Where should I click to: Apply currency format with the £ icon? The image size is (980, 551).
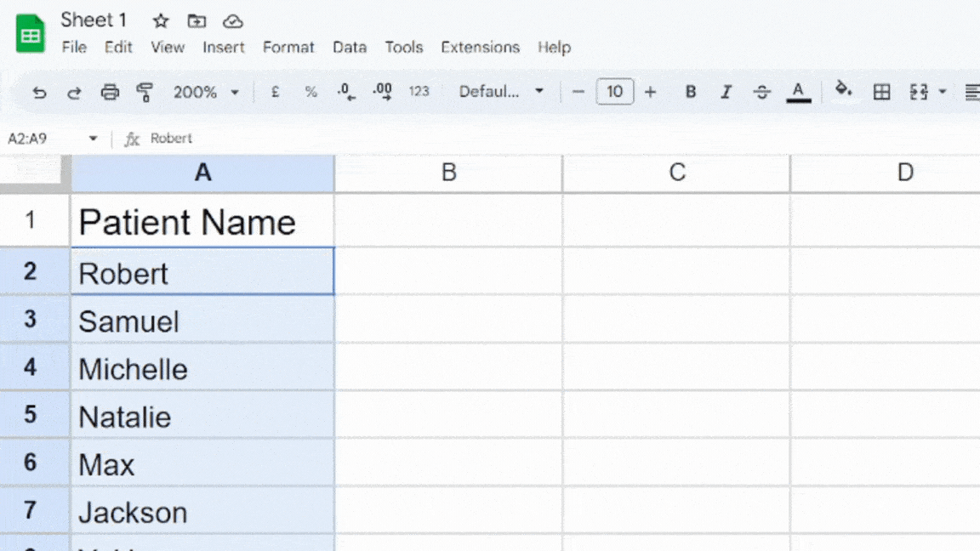tap(274, 92)
